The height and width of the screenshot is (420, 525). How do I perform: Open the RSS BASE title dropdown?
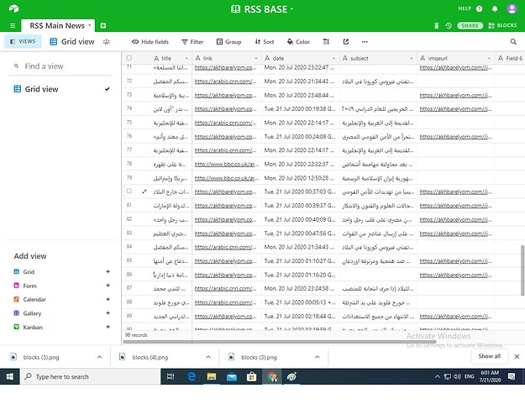tap(291, 8)
